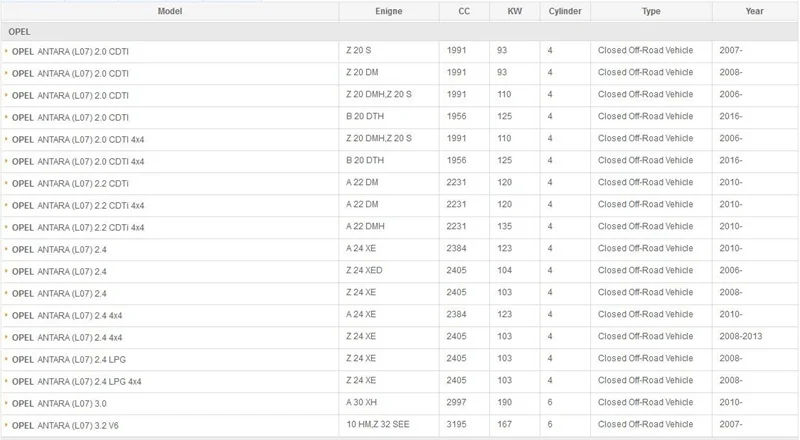Screen dimensions: 800x440
Task: Sort by the CC column header
Action: pos(464,11)
